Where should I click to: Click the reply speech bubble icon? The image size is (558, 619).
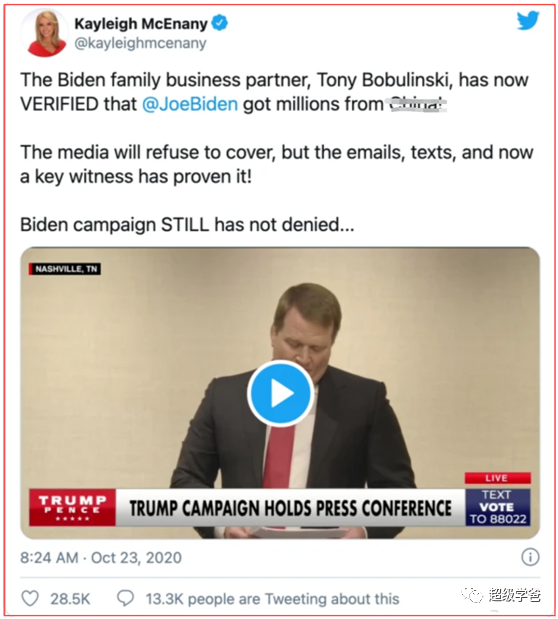coord(126,598)
